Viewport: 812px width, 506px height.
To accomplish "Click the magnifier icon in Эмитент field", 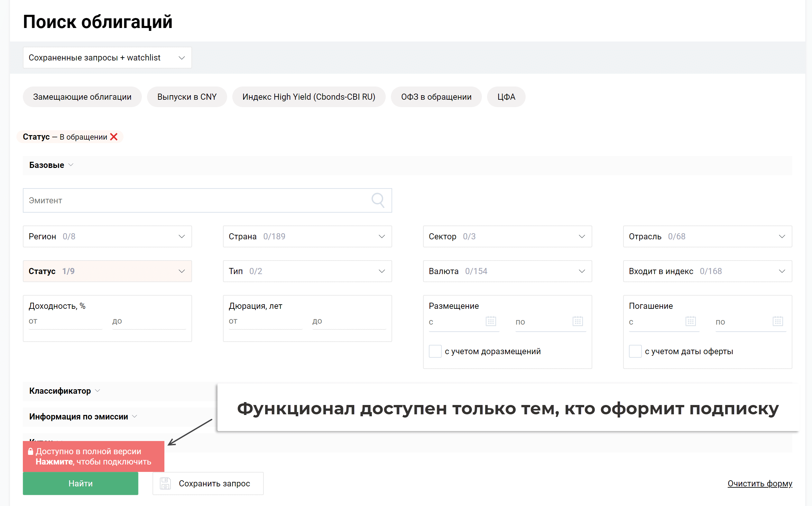I will coord(378,200).
